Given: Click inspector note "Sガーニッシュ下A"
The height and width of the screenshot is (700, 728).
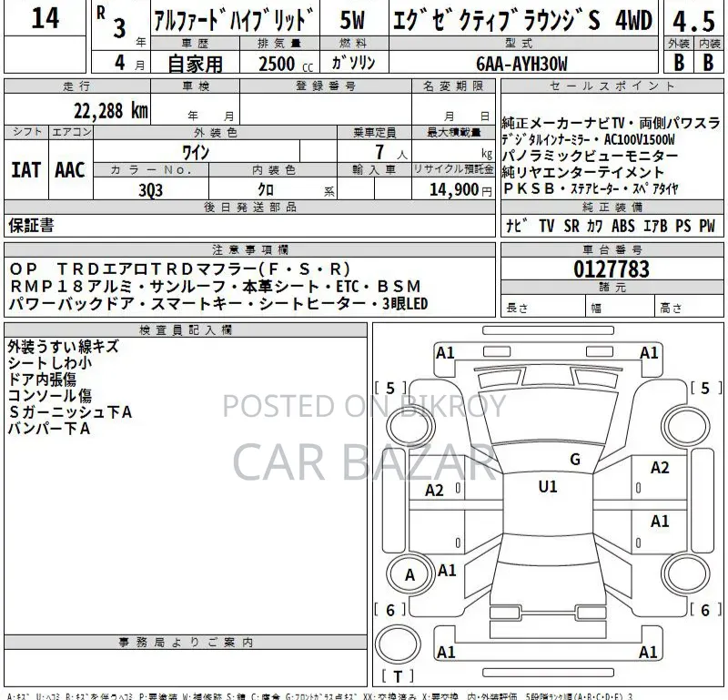Looking at the screenshot, I should pos(70,412).
